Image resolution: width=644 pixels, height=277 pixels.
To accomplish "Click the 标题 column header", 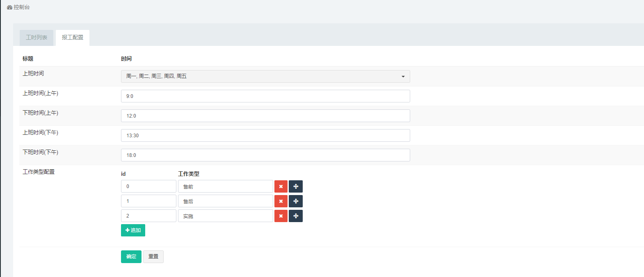I will tap(28, 59).
